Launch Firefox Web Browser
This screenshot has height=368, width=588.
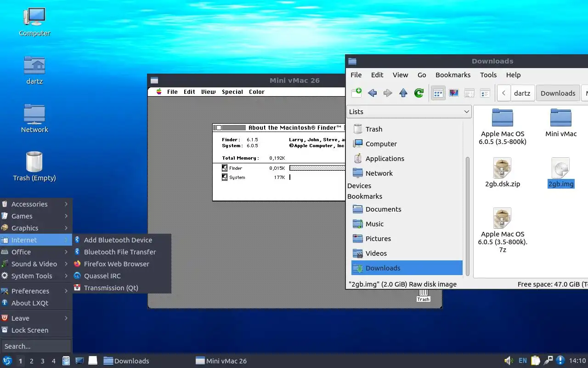[x=122, y=264]
